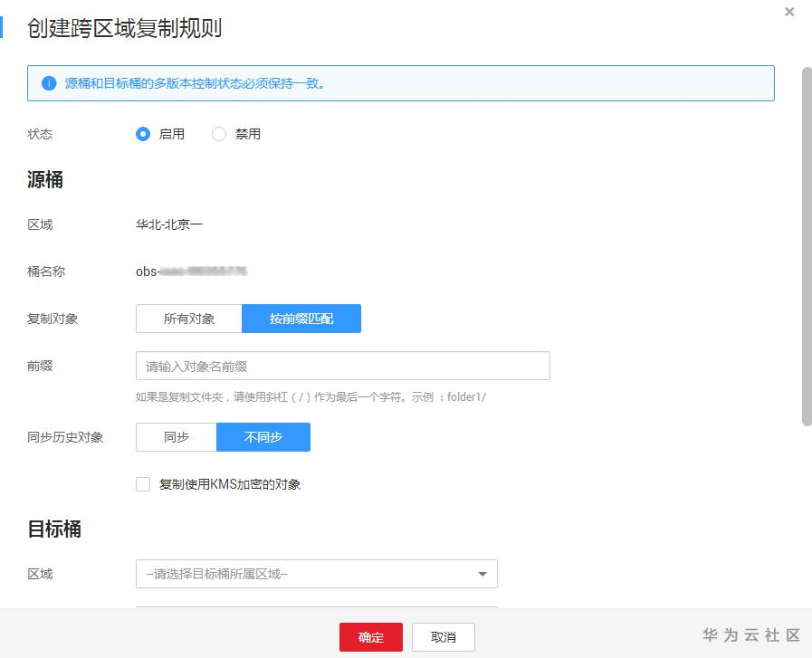Click the 取消 cancel button
Screen dimensions: 812x658
(443, 637)
